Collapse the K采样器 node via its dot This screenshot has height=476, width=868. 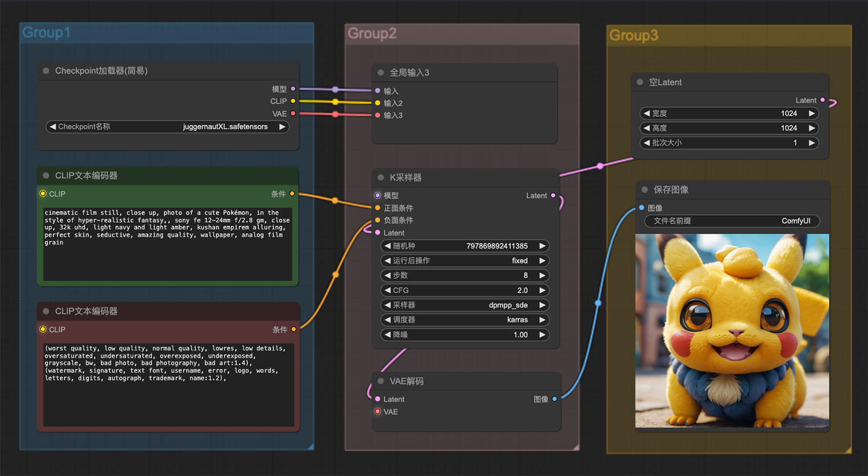(381, 178)
